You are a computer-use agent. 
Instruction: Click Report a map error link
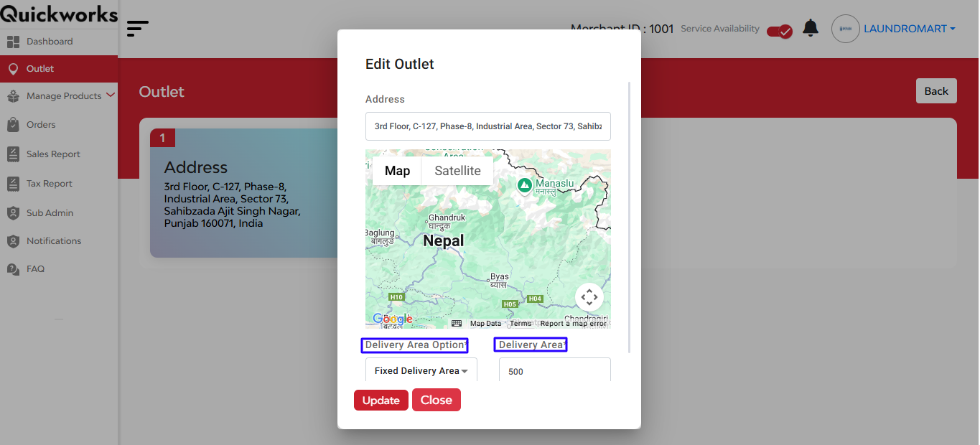coord(574,324)
